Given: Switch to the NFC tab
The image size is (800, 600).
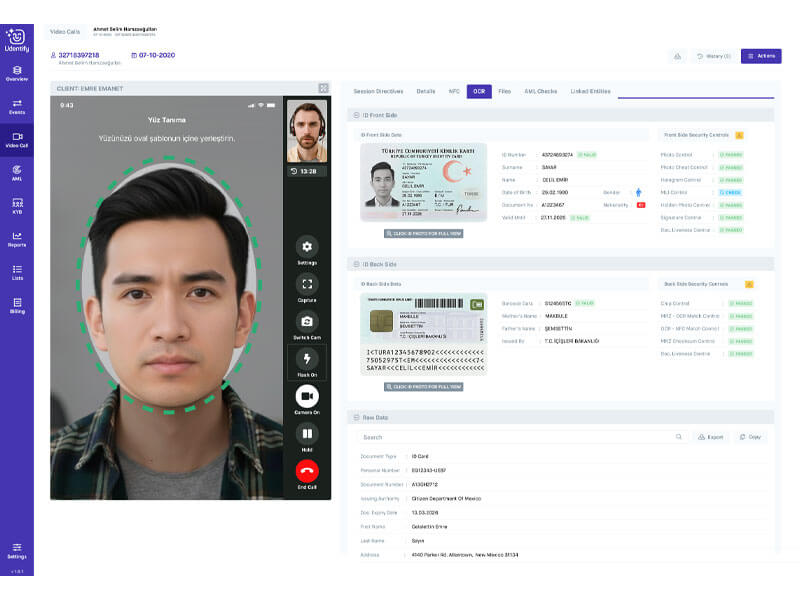Looking at the screenshot, I should tap(454, 91).
